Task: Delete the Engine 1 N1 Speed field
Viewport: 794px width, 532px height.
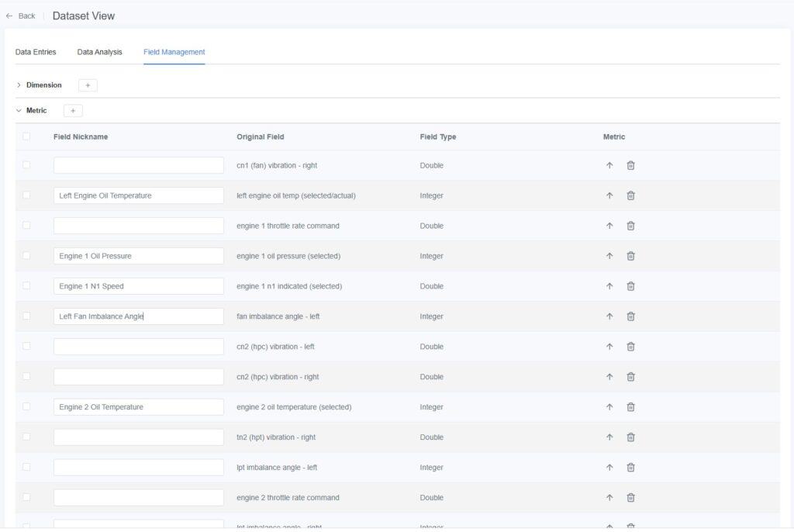Action: point(630,286)
